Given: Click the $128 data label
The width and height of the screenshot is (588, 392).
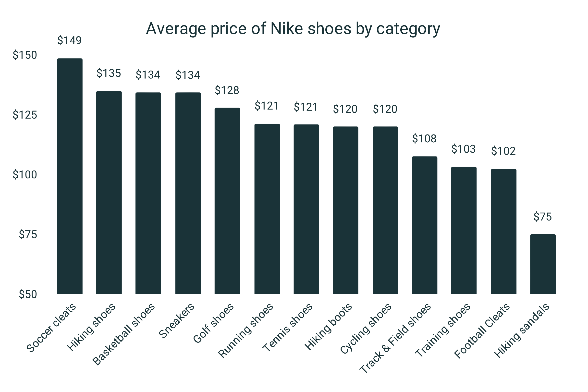Looking at the screenshot, I should (x=227, y=90).
